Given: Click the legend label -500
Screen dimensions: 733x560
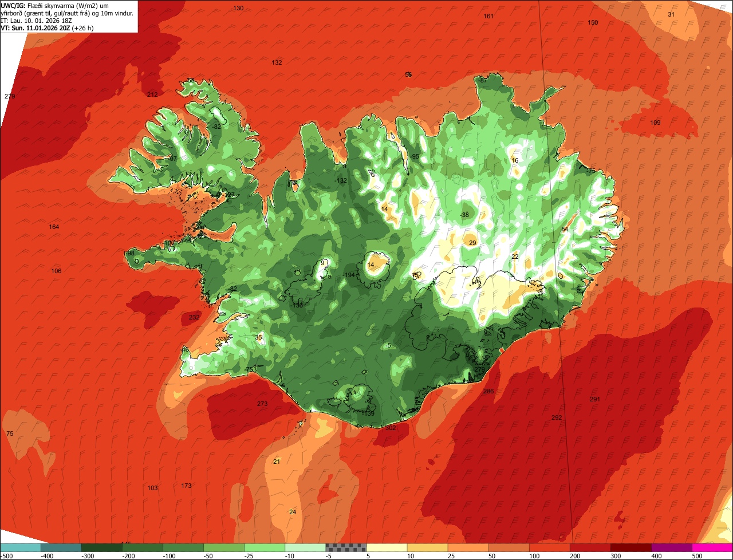Looking at the screenshot, I should coord(7,555).
